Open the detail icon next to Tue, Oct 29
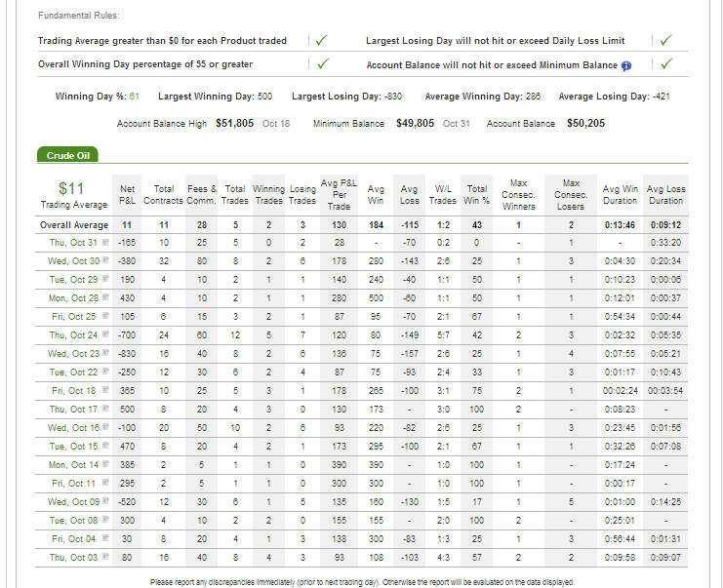The height and width of the screenshot is (588, 723). (x=105, y=279)
